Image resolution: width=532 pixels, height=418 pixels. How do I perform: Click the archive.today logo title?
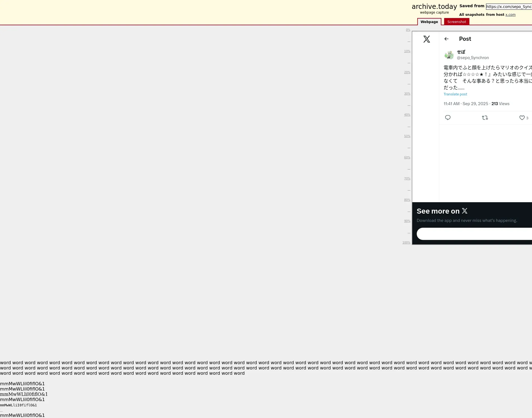pyautogui.click(x=434, y=7)
